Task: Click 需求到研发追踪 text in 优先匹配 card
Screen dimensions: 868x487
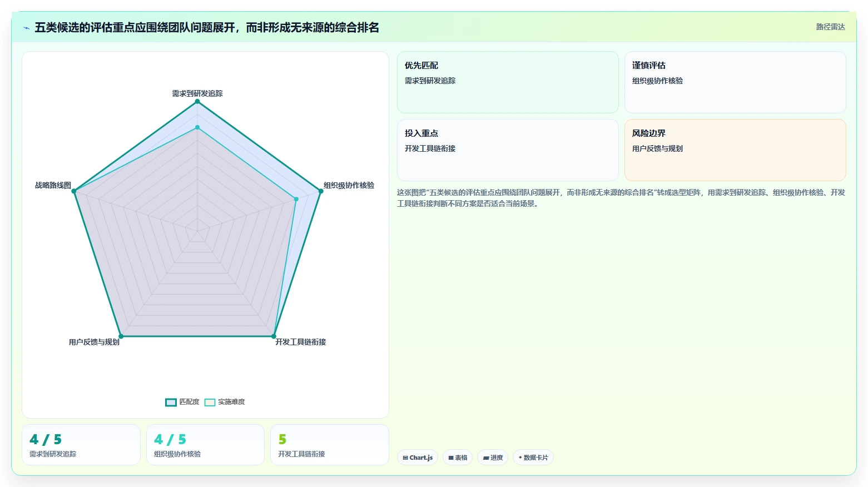Action: click(x=430, y=81)
